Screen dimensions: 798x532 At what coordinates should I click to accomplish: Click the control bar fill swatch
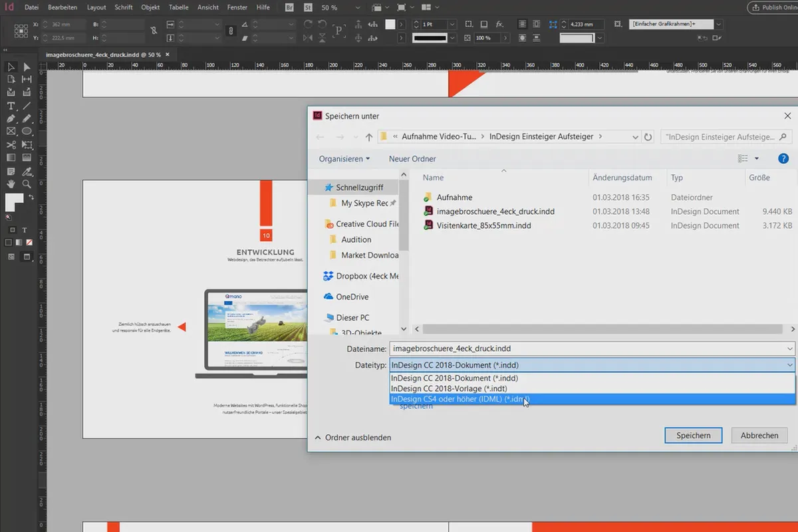click(390, 24)
